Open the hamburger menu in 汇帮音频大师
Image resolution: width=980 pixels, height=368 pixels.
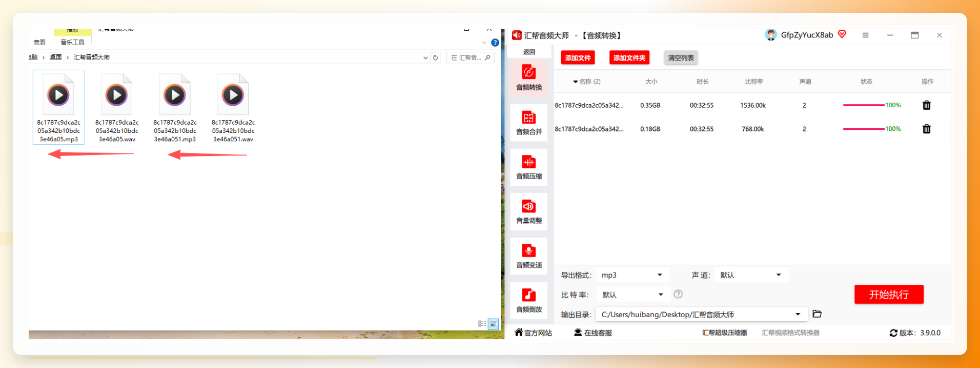[x=865, y=35]
